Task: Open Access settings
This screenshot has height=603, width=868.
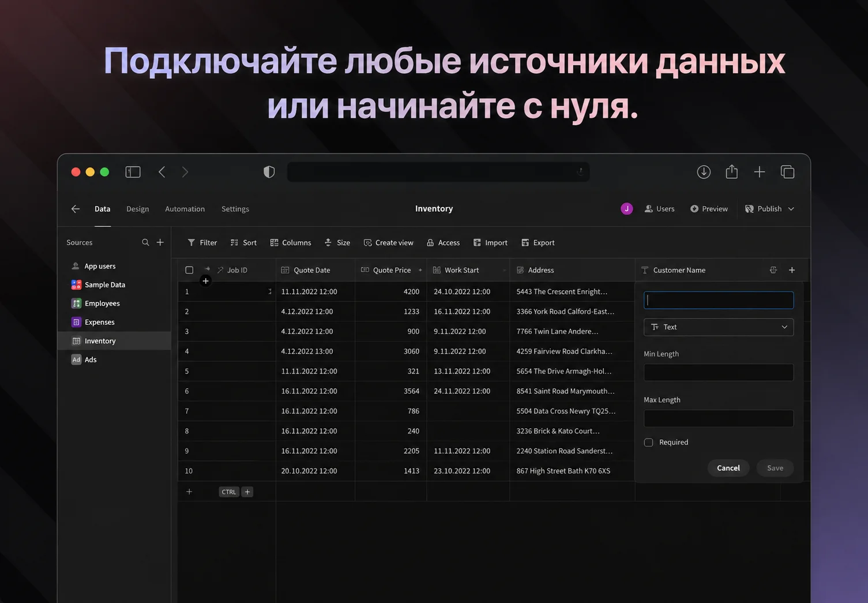Action: point(443,243)
